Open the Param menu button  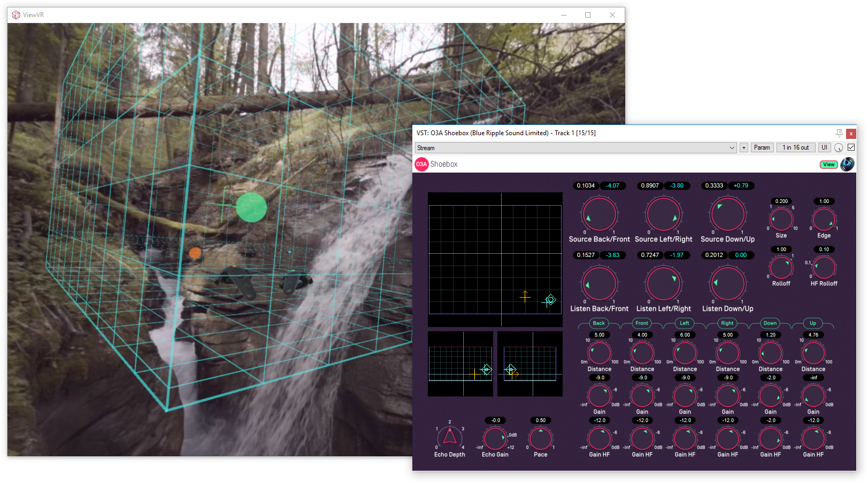[762, 147]
